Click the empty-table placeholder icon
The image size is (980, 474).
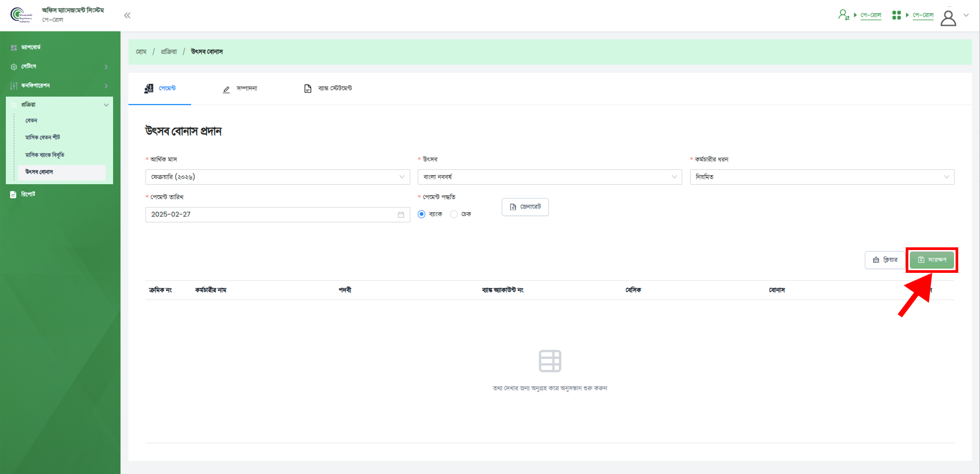click(x=550, y=361)
